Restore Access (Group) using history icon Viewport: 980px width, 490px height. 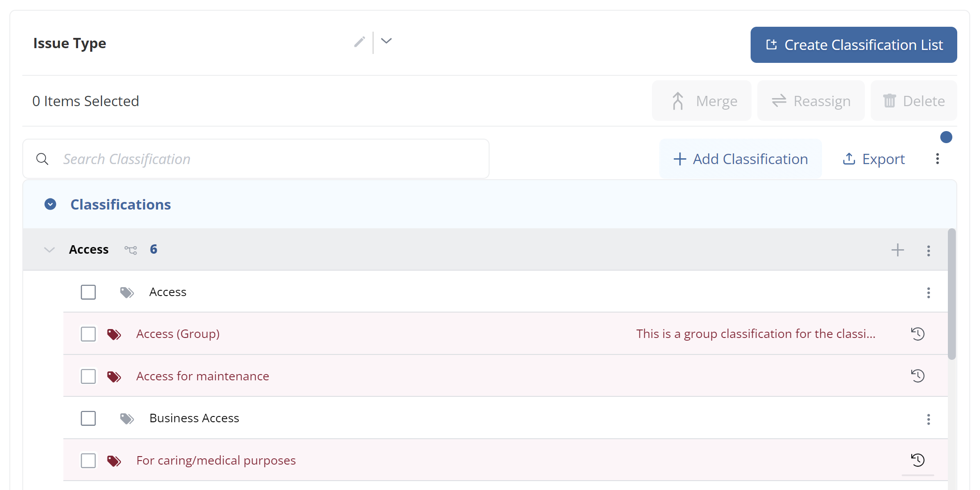coord(918,334)
